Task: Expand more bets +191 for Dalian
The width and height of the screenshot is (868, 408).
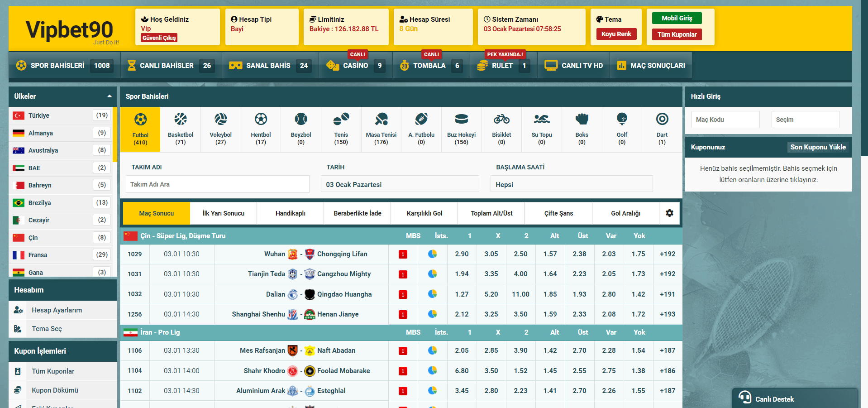Action: click(668, 294)
